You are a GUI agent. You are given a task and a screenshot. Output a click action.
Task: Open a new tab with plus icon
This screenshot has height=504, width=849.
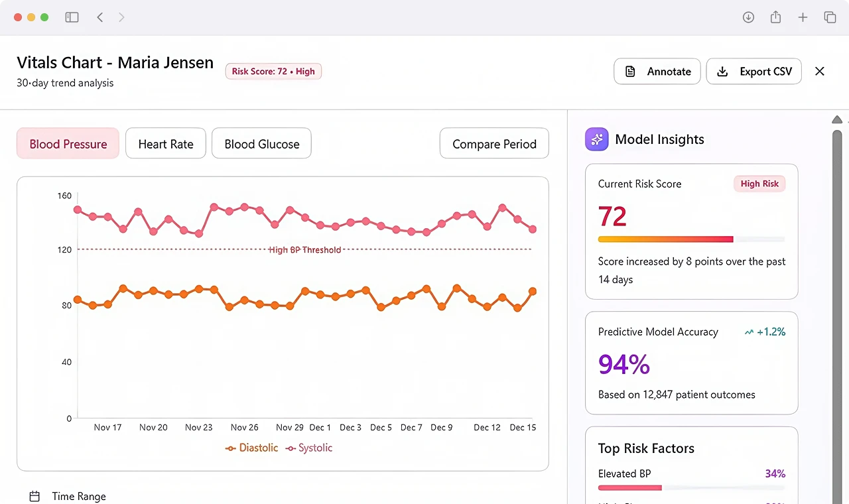[803, 17]
